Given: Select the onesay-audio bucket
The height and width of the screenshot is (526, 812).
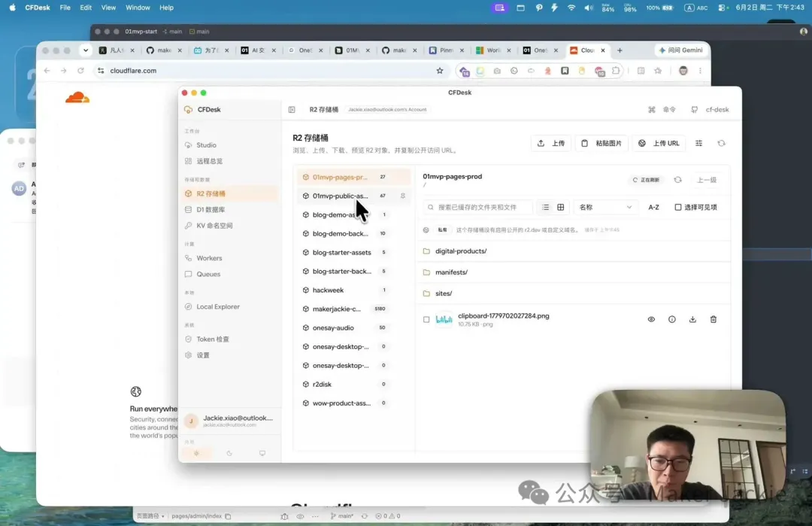Looking at the screenshot, I should 353,328.
